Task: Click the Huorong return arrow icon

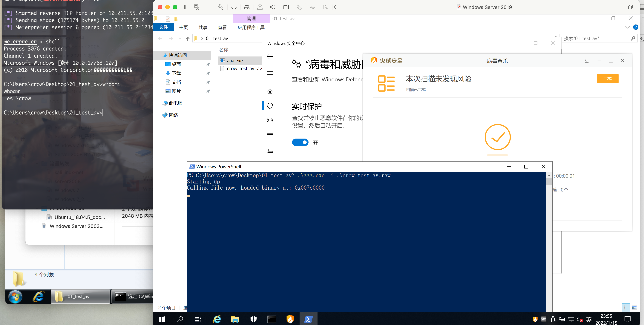Action: click(587, 61)
